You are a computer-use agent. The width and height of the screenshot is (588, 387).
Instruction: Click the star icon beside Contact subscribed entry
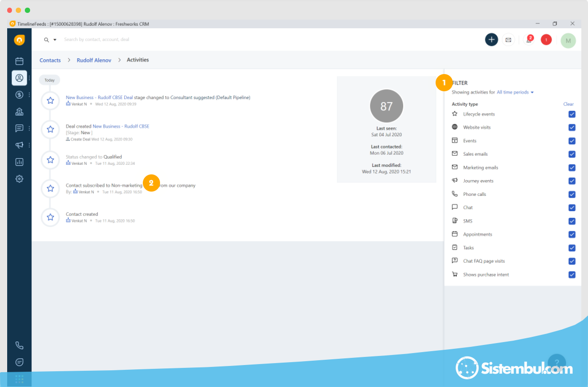coord(50,188)
